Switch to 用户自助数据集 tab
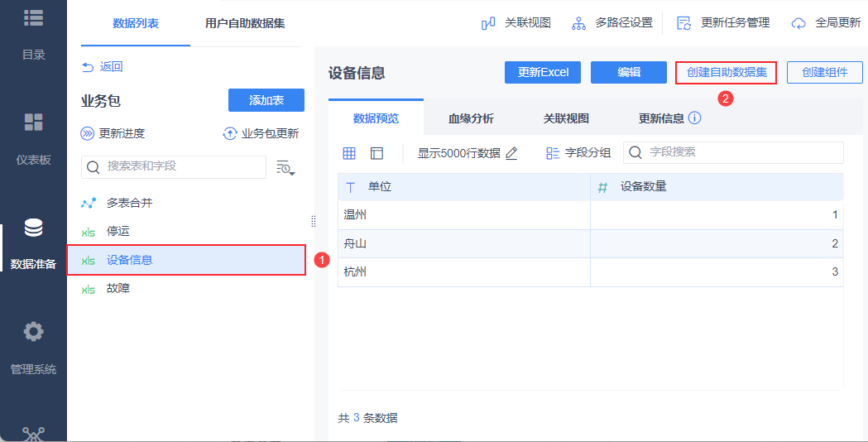Screen dimensions: 868x442 [x=245, y=23]
